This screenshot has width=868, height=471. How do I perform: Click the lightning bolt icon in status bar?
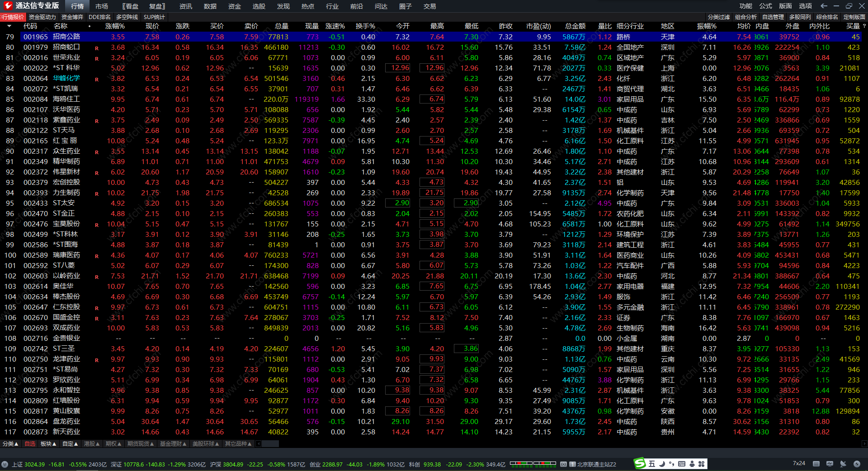coord(857,464)
